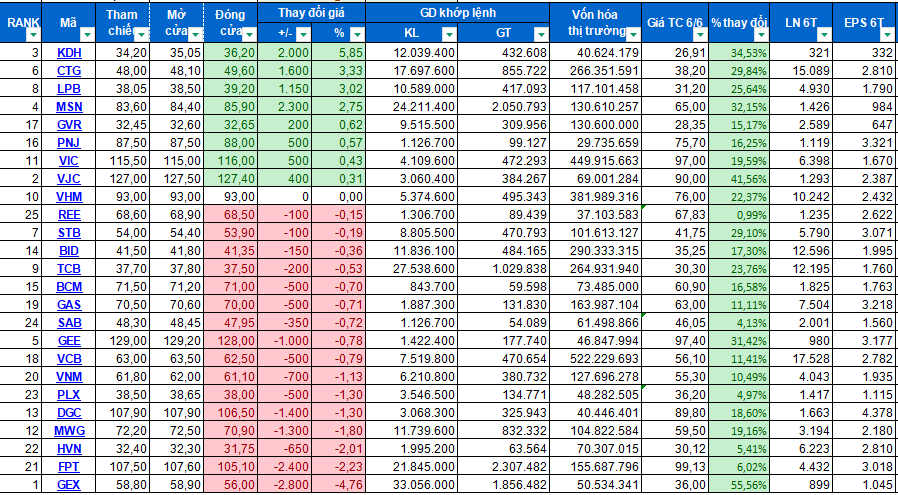Select VCB profit cell 17.528
898x495 pixels.
point(801,359)
